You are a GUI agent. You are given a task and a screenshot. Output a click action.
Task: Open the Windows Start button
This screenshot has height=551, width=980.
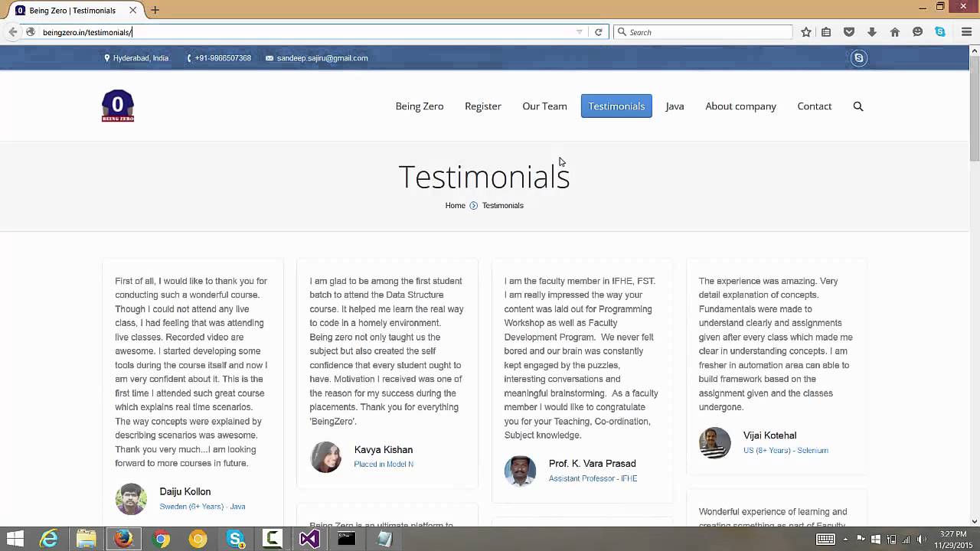(15, 539)
